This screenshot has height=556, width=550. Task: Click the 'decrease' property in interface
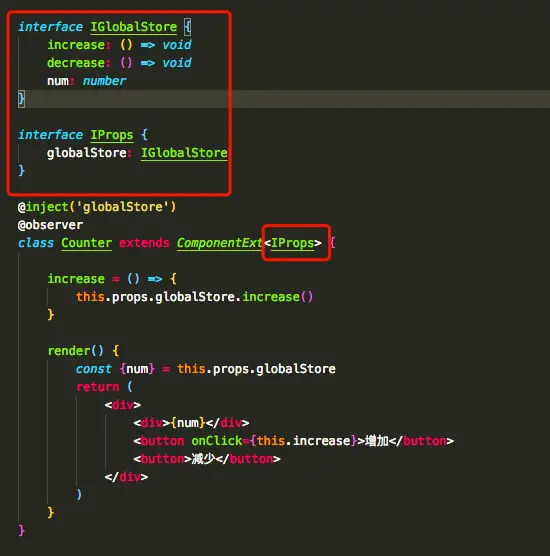click(x=76, y=63)
